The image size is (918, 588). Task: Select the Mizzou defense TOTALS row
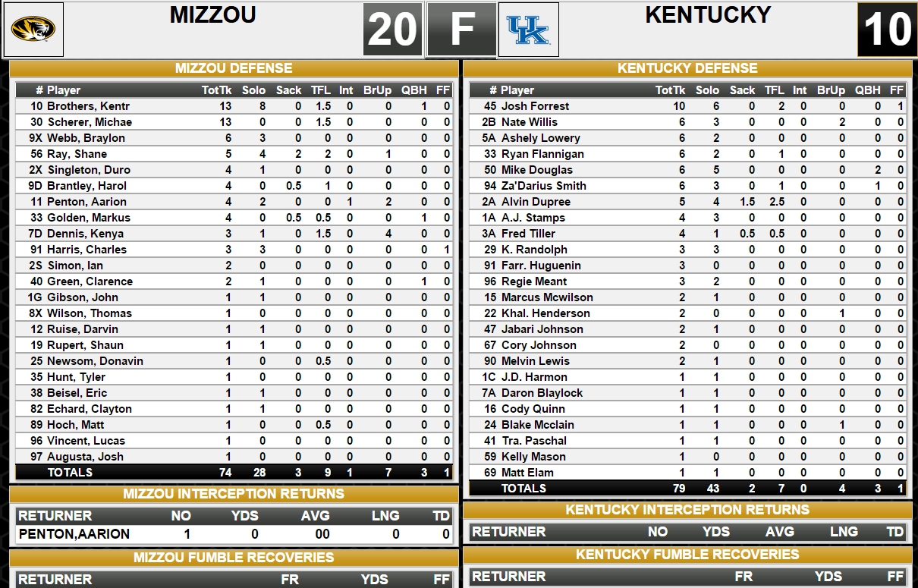pyautogui.click(x=234, y=472)
